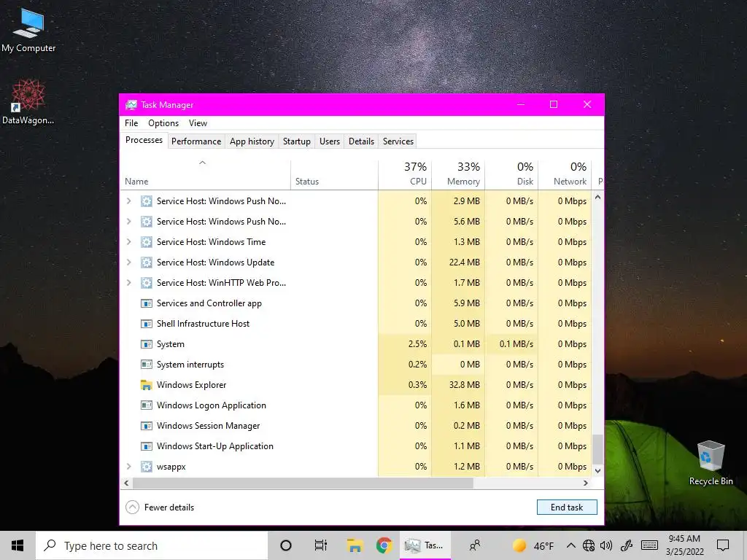The image size is (747, 560).
Task: Click the Shell Infrastructure Host icon
Action: click(x=146, y=324)
